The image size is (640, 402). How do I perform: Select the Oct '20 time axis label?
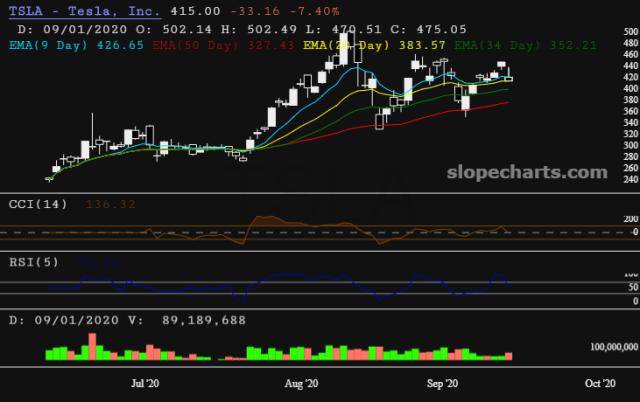[600, 383]
